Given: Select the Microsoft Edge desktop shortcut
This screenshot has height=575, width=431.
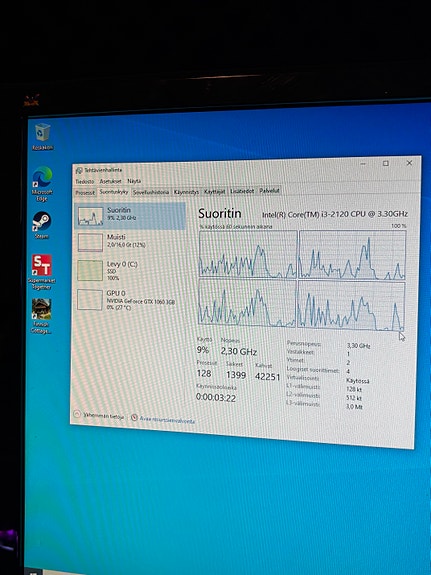Looking at the screenshot, I should pyautogui.click(x=42, y=184).
